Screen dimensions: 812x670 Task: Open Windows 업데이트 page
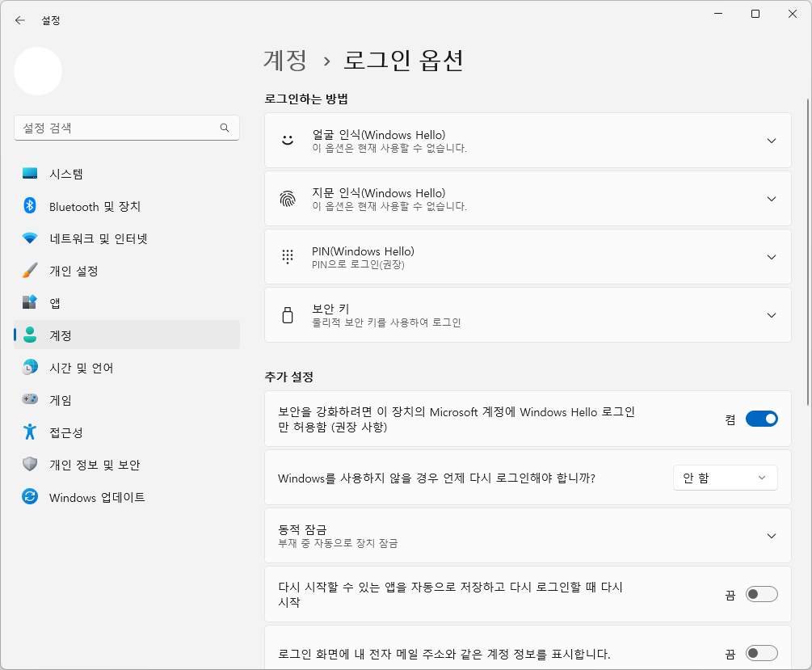click(126, 497)
